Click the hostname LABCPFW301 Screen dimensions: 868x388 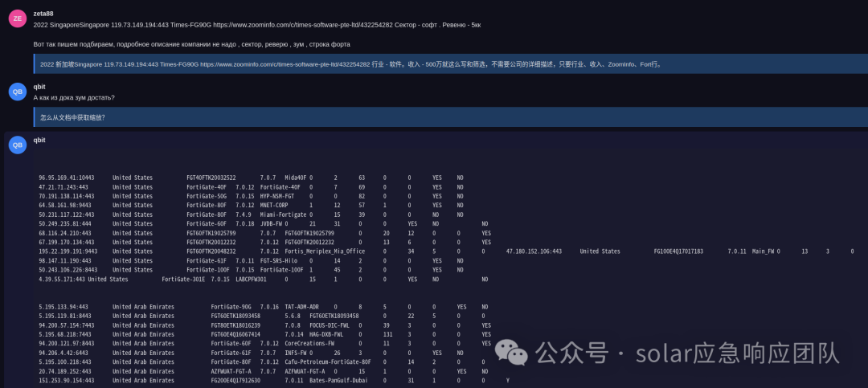[251, 279]
